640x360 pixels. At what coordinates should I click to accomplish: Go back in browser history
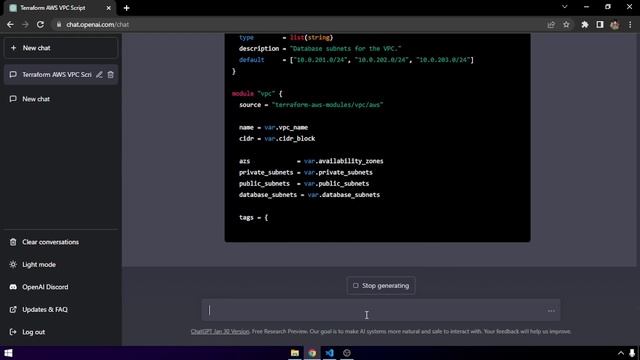pos(10,24)
